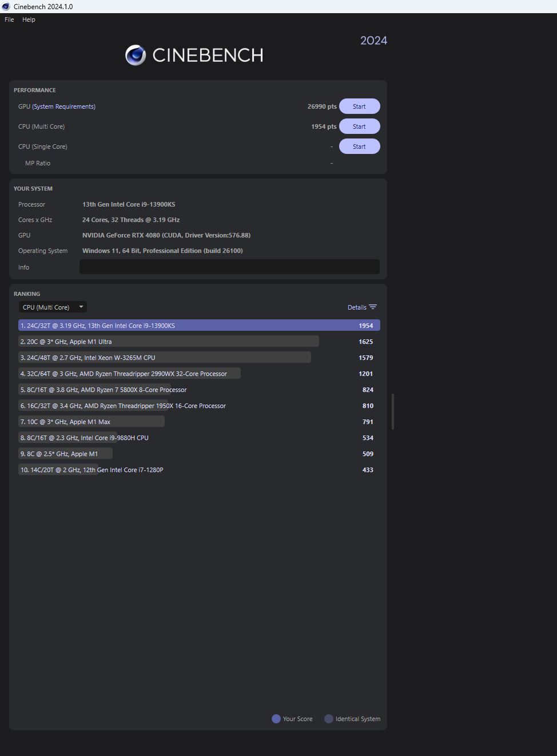This screenshot has width=557, height=756.
Task: Select the 8C Apple M1 ranking row
Action: pyautogui.click(x=199, y=454)
